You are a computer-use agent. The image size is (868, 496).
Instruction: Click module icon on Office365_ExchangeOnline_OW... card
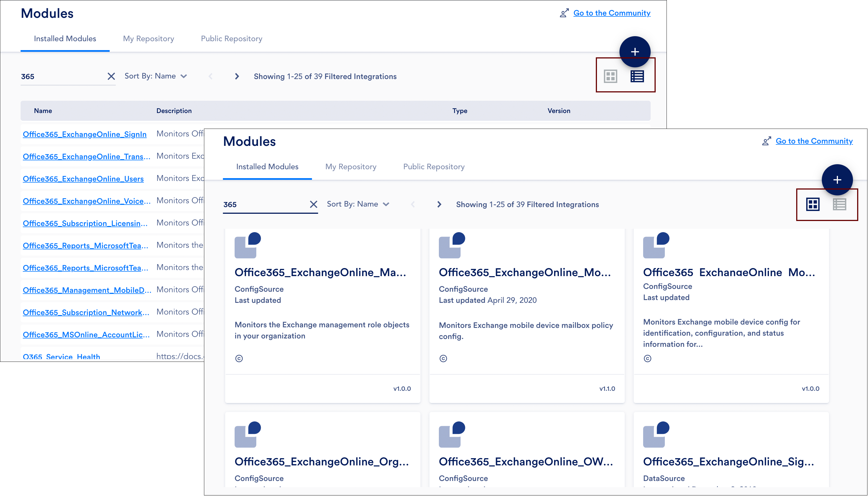coord(452,434)
